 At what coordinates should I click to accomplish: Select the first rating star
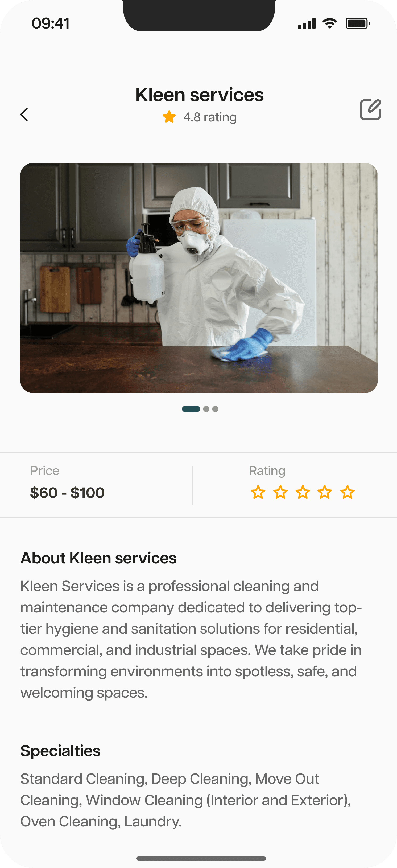258,492
